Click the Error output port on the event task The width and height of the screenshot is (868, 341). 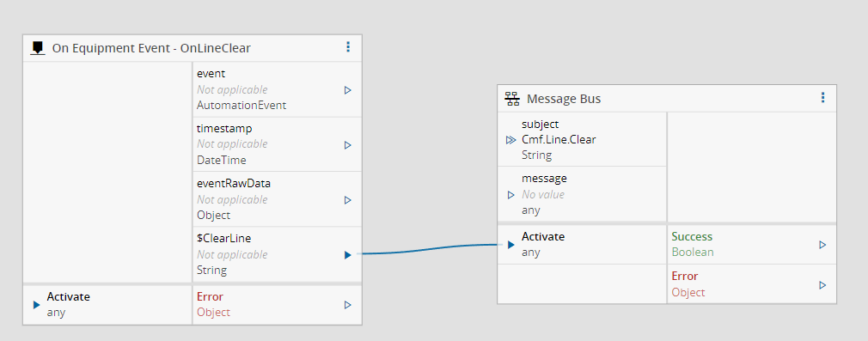click(x=348, y=305)
